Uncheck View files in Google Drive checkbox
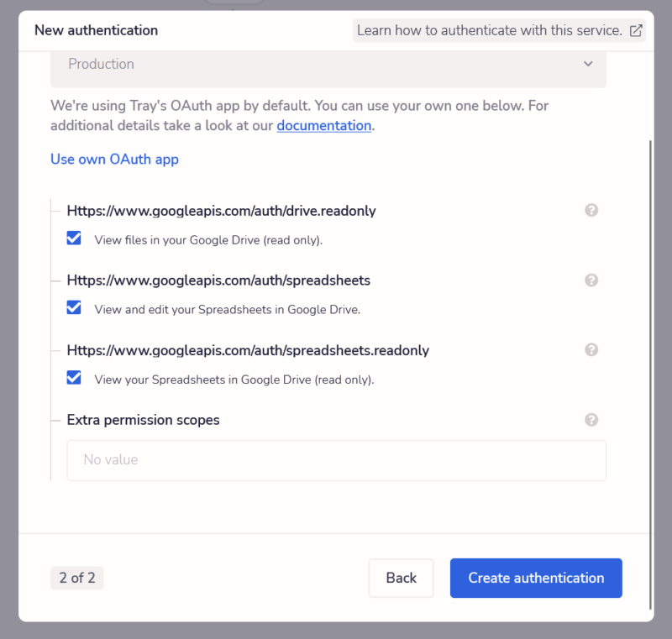672x639 pixels. [74, 238]
